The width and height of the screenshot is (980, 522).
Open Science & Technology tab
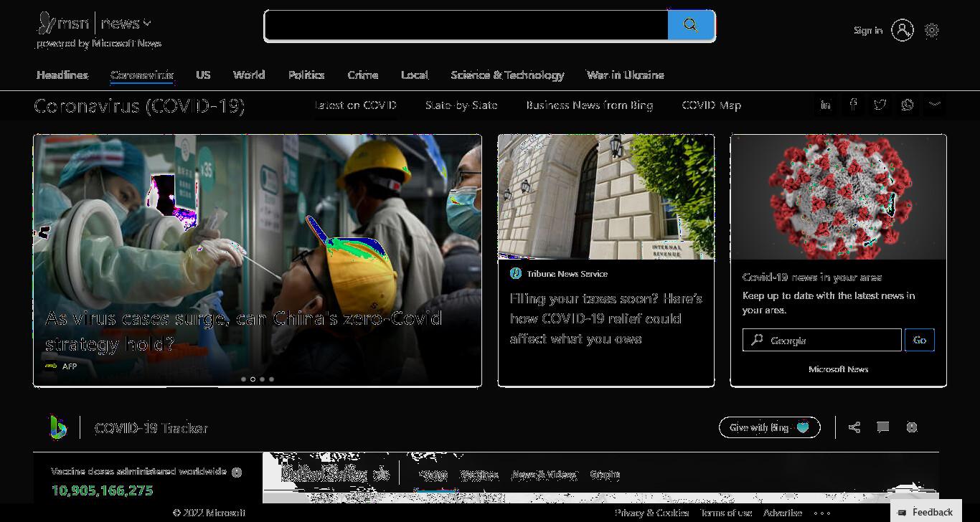pos(507,75)
